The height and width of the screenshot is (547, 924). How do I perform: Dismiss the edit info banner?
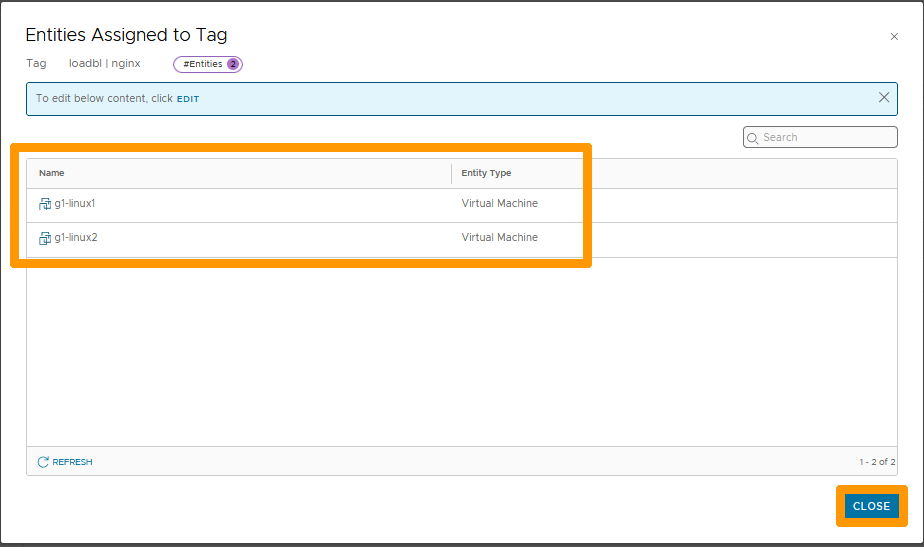[x=884, y=98]
